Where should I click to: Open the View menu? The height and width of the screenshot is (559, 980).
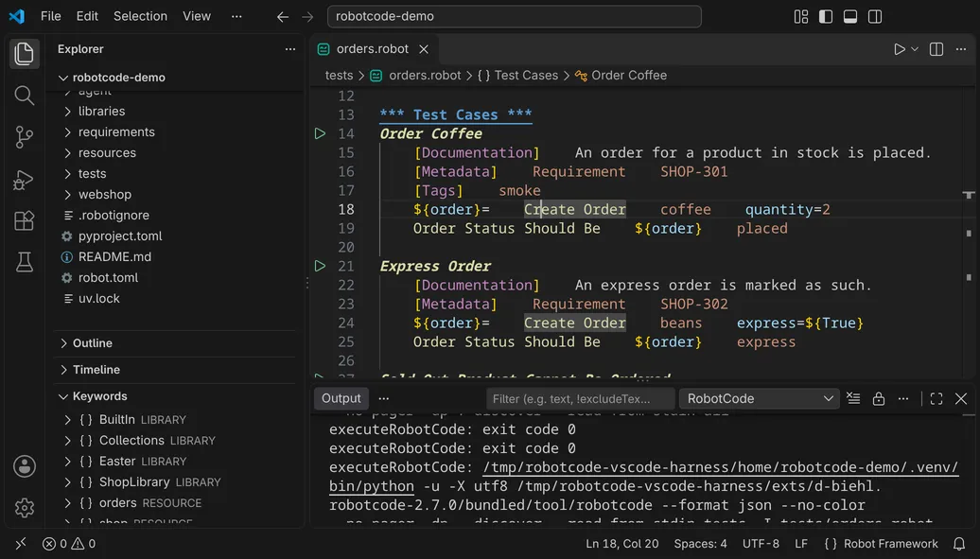point(196,16)
